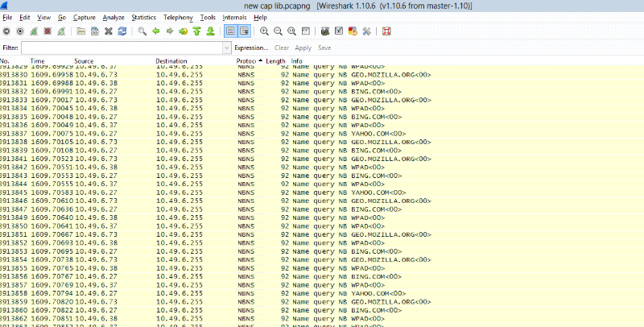This screenshot has height=327, width=644.
Task: Open the Analyze menu
Action: pyautogui.click(x=114, y=17)
